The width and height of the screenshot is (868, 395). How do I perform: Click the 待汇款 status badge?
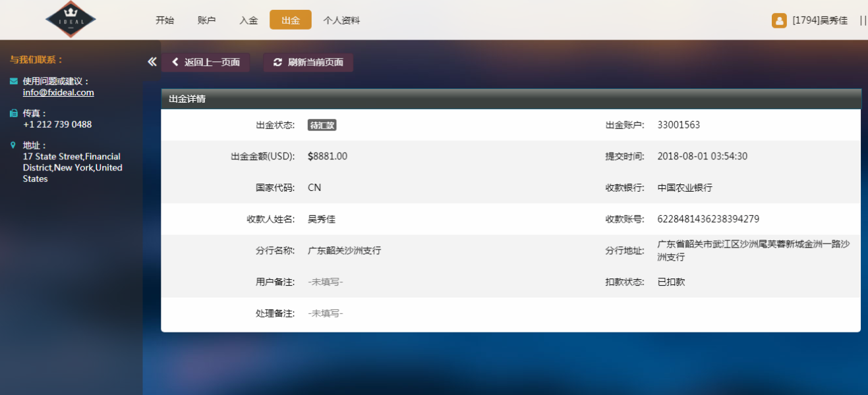322,125
